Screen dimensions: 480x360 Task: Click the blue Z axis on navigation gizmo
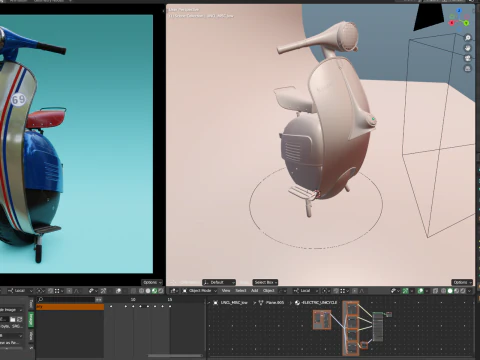(x=459, y=11)
